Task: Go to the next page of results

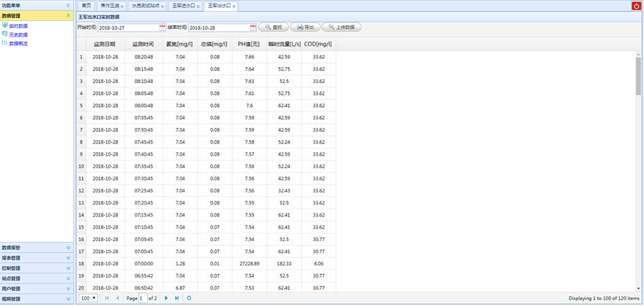Action: tap(166, 298)
